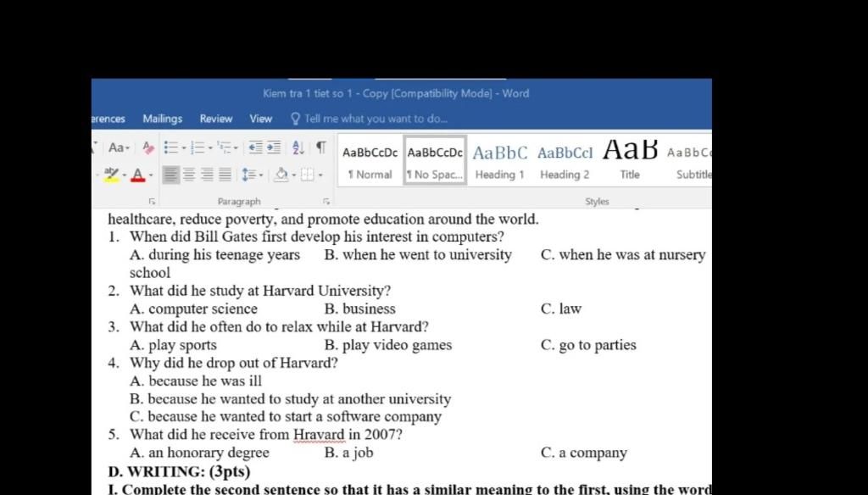This screenshot has height=495, width=868.
Task: Click answer B. business
Action: [x=359, y=309]
